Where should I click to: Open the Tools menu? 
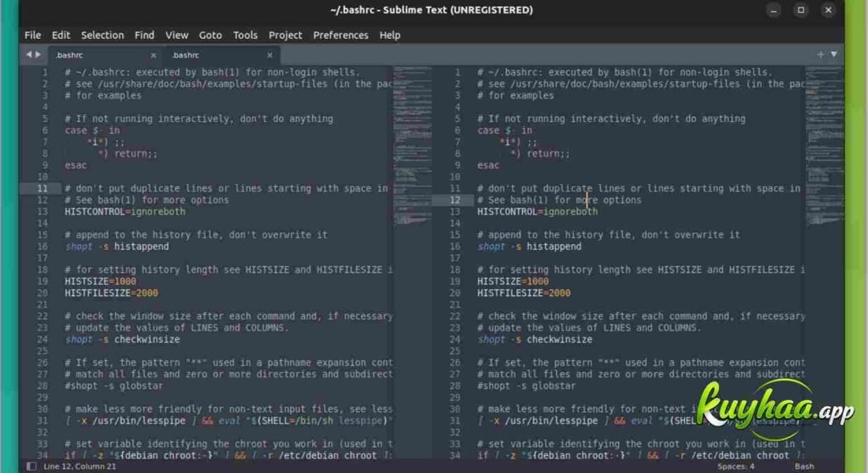[x=245, y=35]
